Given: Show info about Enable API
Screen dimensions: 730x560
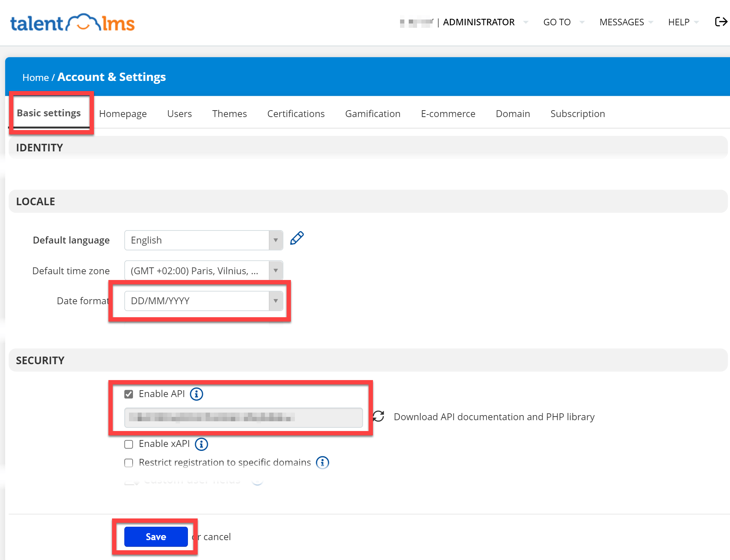Looking at the screenshot, I should coord(197,394).
